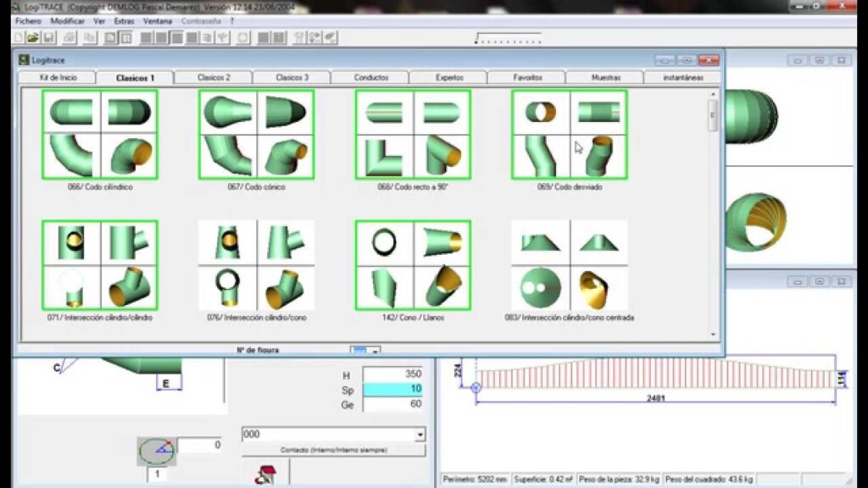Click the Contacto (Interno/Interno siempre) button
The width and height of the screenshot is (868, 488).
coord(334,451)
